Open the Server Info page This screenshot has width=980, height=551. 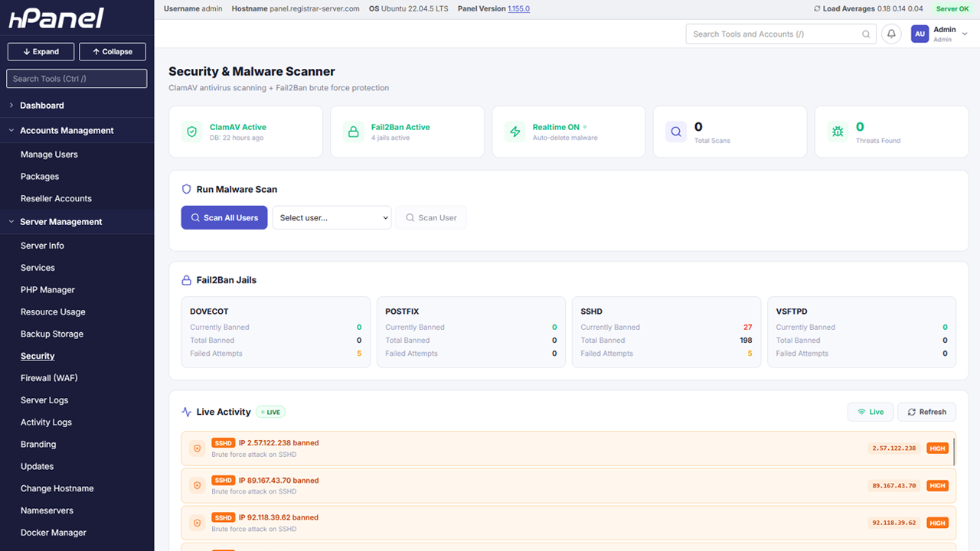(x=42, y=246)
